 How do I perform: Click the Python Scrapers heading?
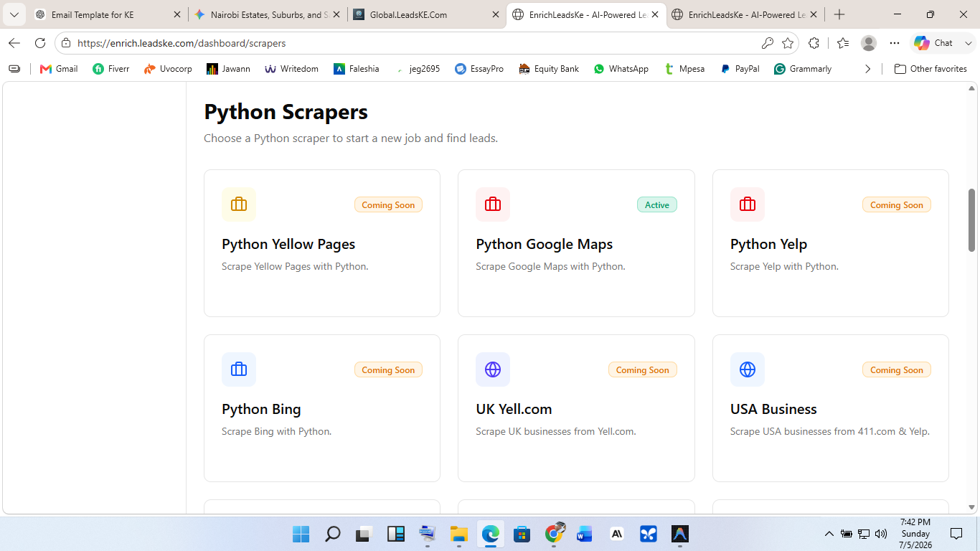click(286, 112)
